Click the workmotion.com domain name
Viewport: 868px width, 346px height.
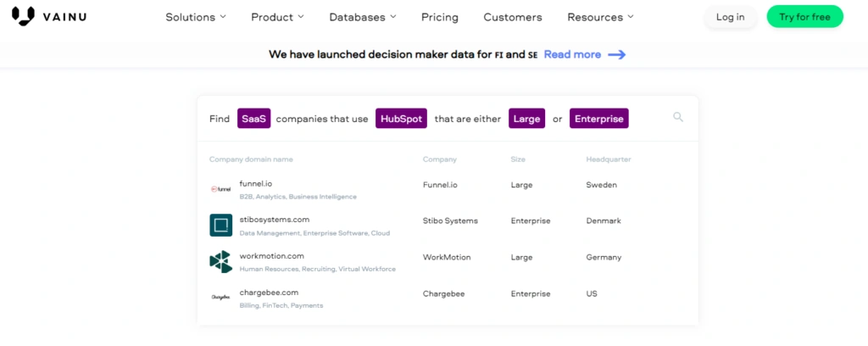[x=272, y=256]
